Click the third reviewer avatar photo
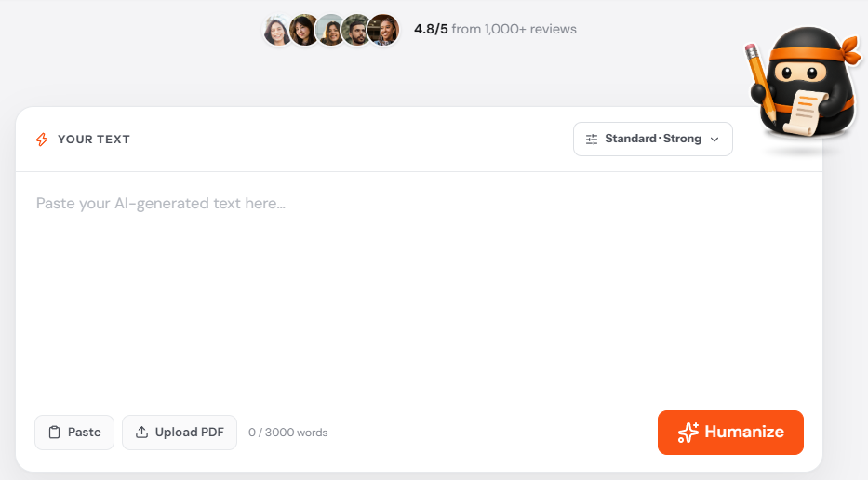Viewport: 868px width, 480px height. [x=330, y=30]
